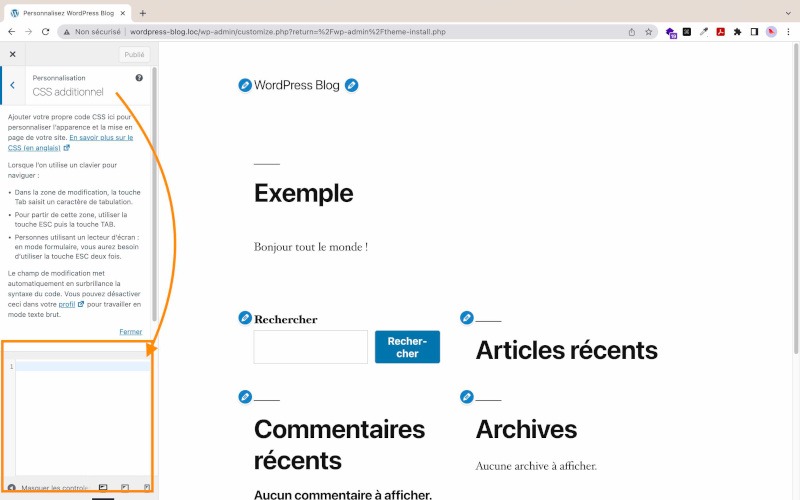Edit the Rechercher widget via pencil icon

pos(245,318)
